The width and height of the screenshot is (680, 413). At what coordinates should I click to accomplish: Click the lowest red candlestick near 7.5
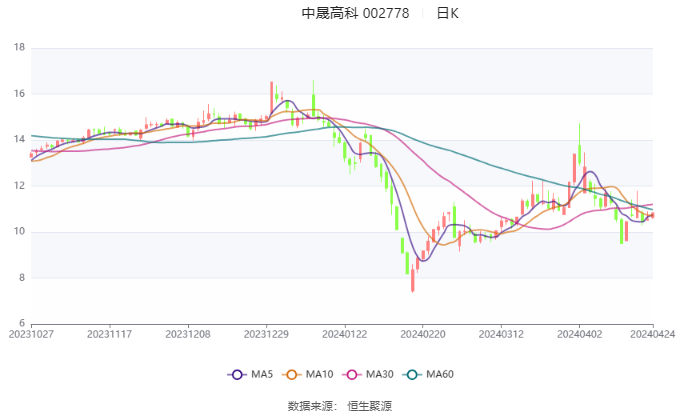click(413, 280)
